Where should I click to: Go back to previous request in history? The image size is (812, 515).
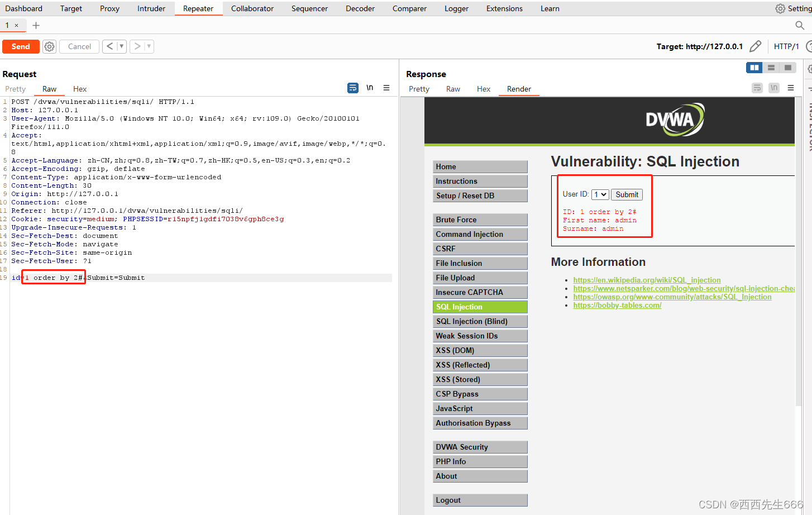point(109,46)
